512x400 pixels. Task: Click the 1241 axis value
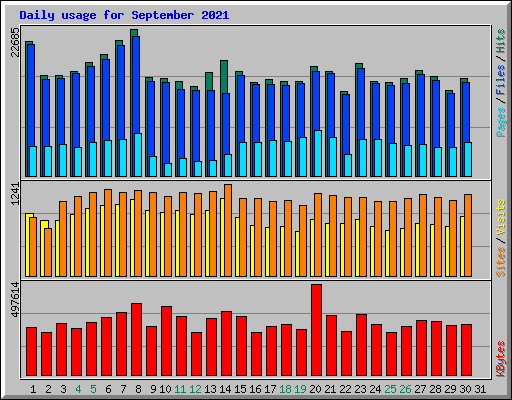pos(15,194)
